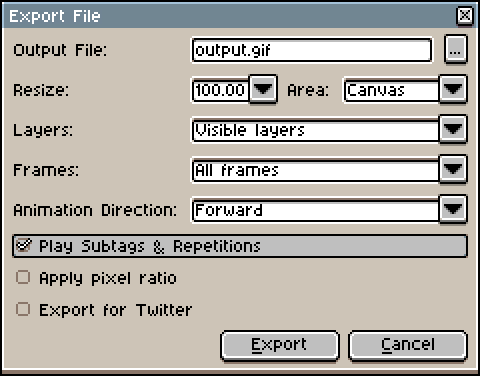Click the Animation Direction dropdown arrow

tap(453, 209)
